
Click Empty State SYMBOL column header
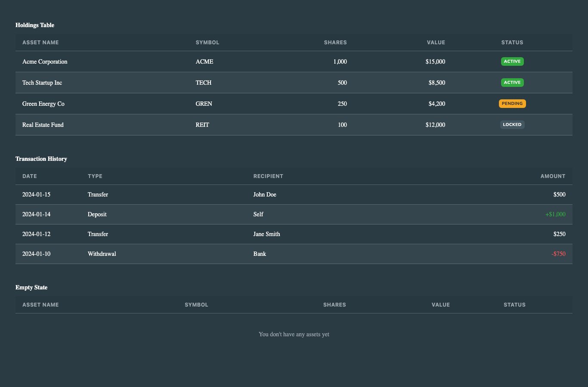coord(196,305)
